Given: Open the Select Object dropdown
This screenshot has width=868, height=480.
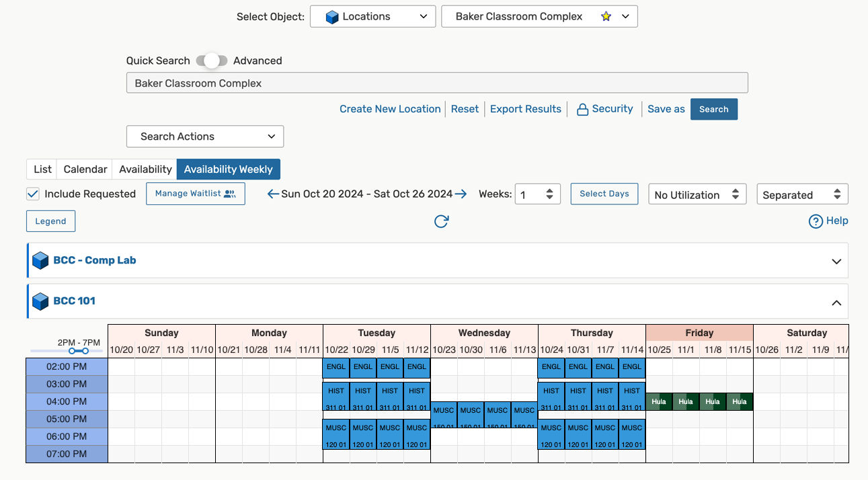Looking at the screenshot, I should coord(372,16).
